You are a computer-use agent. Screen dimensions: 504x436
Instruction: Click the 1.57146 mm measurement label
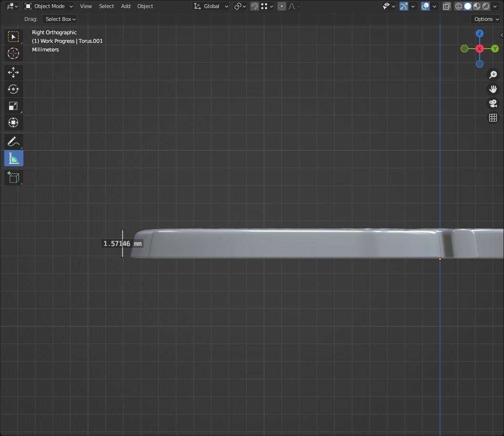tap(123, 243)
